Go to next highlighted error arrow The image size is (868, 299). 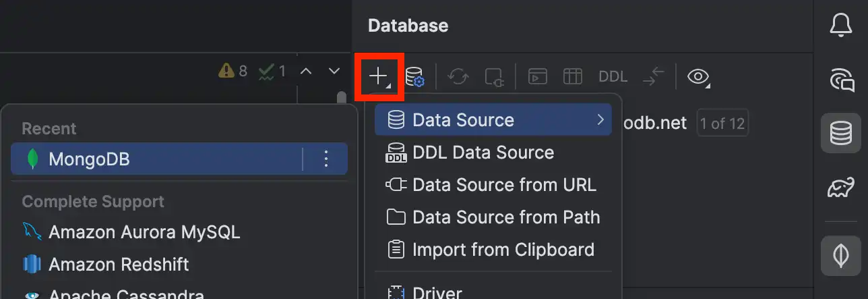(x=334, y=71)
